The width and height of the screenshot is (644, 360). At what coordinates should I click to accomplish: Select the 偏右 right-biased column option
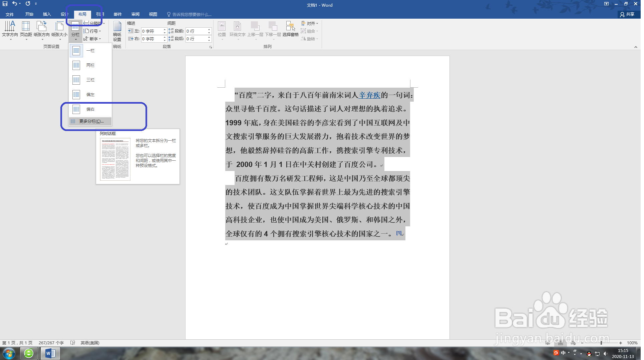coord(90,109)
